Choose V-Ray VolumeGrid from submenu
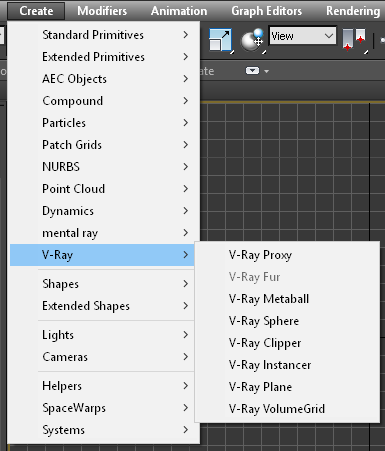Viewport: 385px width, 451px height. click(x=287, y=409)
